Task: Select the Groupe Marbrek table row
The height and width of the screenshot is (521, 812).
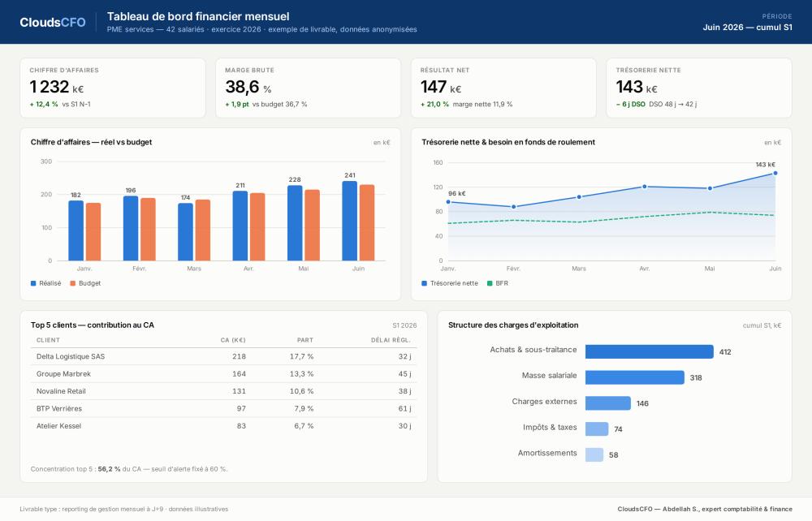Action: 224,374
